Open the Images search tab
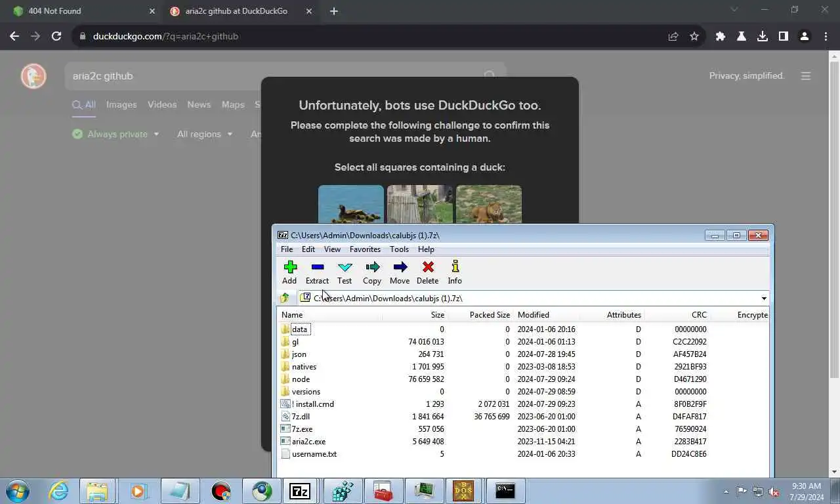Viewport: 840px width, 504px height. pyautogui.click(x=121, y=104)
